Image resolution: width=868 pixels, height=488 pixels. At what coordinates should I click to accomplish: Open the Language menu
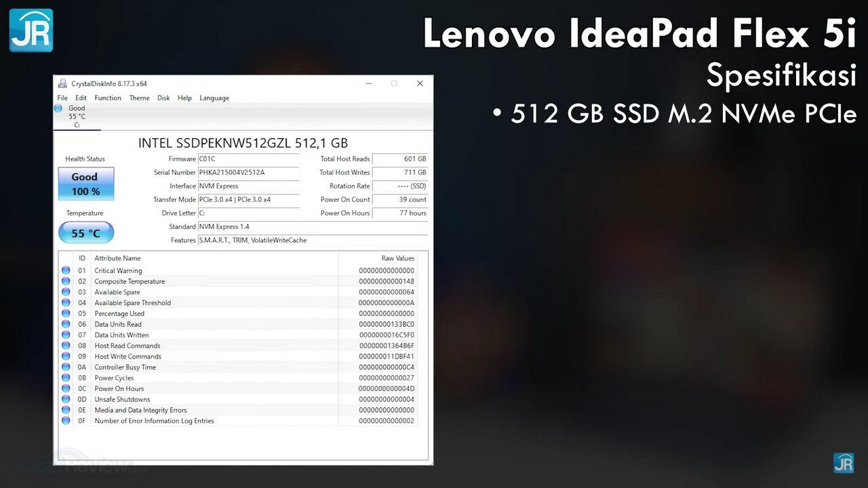(x=214, y=98)
